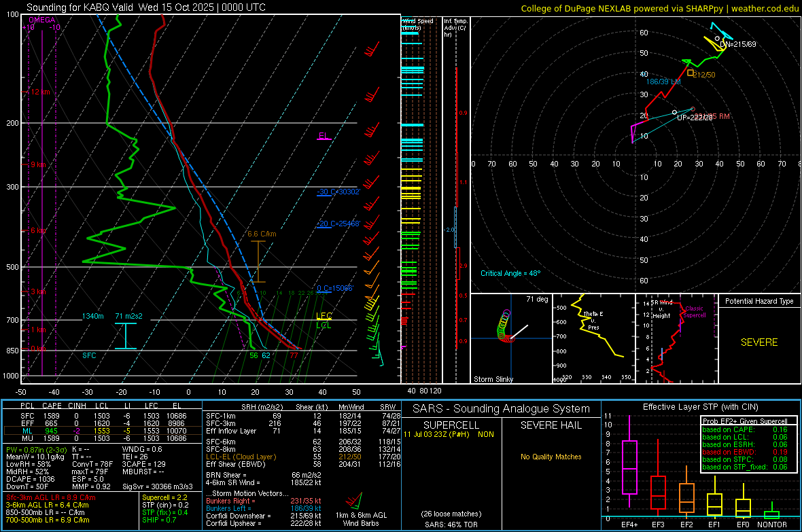Select the magenta OMEGA label
Screen dimensions: 802x532
pyautogui.click(x=42, y=20)
